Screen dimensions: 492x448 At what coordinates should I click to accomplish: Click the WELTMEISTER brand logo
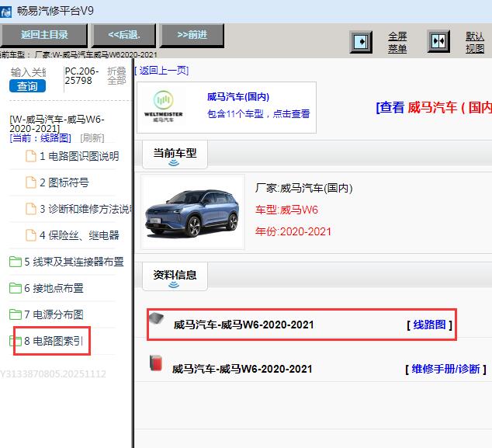pyautogui.click(x=163, y=106)
